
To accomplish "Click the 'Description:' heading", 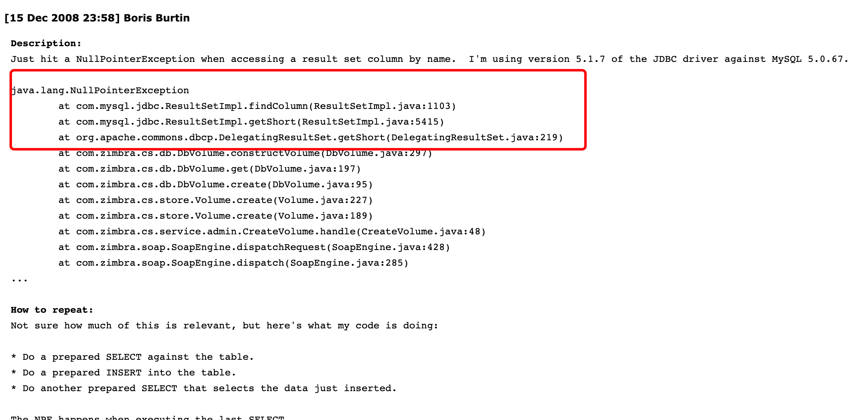I will tap(46, 43).
